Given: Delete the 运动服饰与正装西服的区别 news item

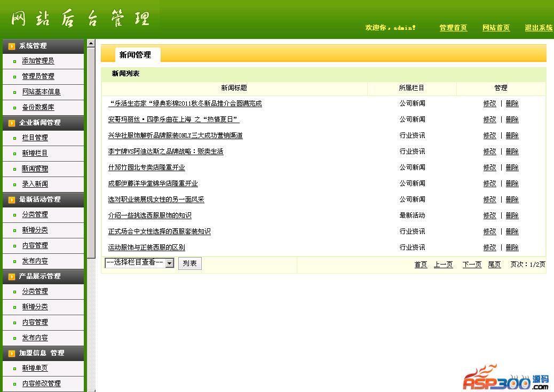Looking at the screenshot, I should pos(512,247).
